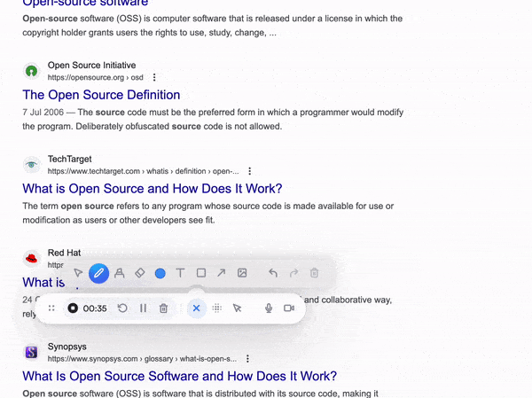
Task: Select the text annotation tool
Action: [181, 273]
